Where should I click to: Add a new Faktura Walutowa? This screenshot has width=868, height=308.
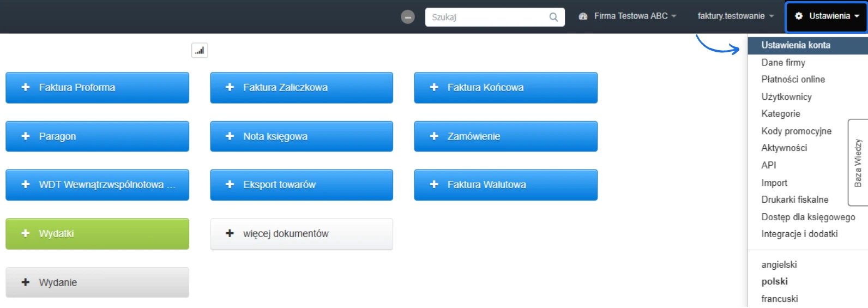click(505, 185)
